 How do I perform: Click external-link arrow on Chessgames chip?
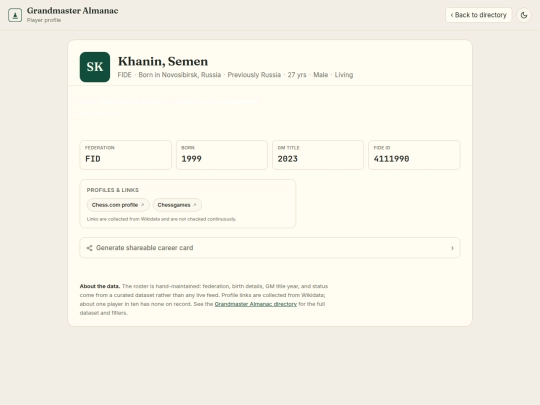click(195, 205)
